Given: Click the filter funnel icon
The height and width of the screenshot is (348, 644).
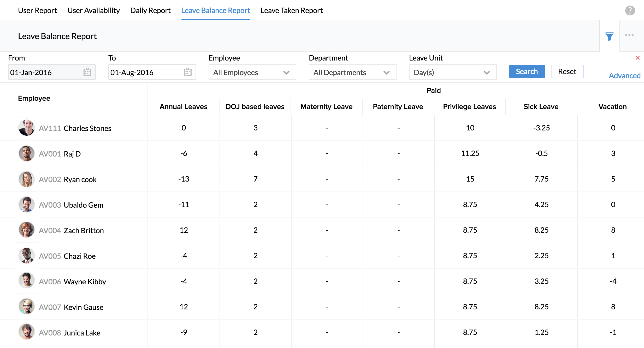Looking at the screenshot, I should tap(609, 36).
